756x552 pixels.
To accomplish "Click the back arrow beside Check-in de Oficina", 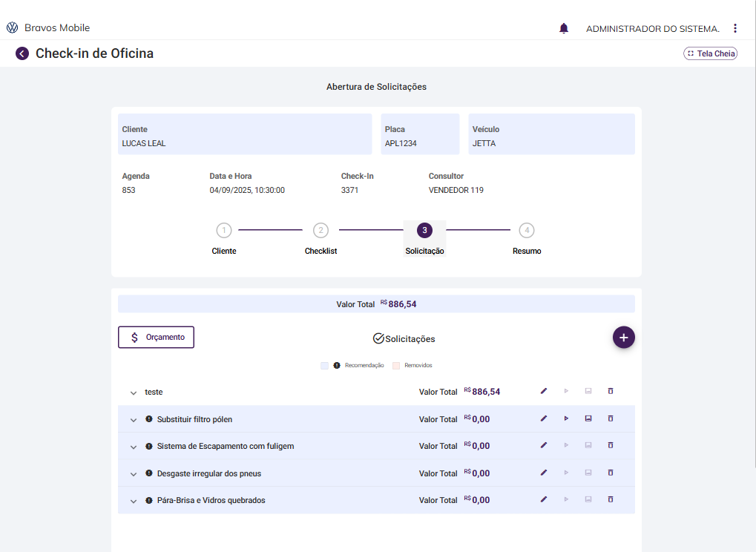I will 22,53.
